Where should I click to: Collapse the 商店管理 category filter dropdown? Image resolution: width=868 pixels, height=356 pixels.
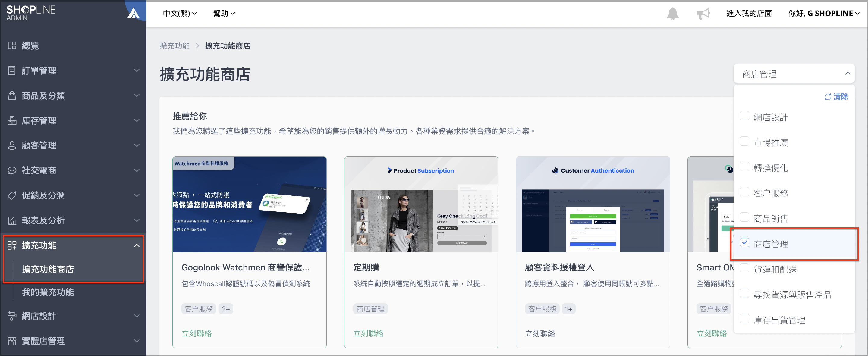pyautogui.click(x=794, y=74)
